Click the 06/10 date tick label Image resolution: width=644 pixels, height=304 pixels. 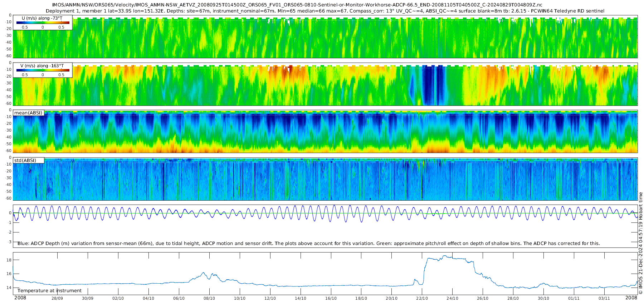(x=179, y=298)
